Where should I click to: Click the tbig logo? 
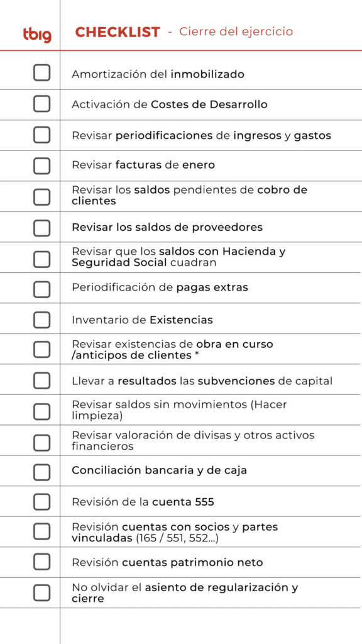[x=37, y=35]
